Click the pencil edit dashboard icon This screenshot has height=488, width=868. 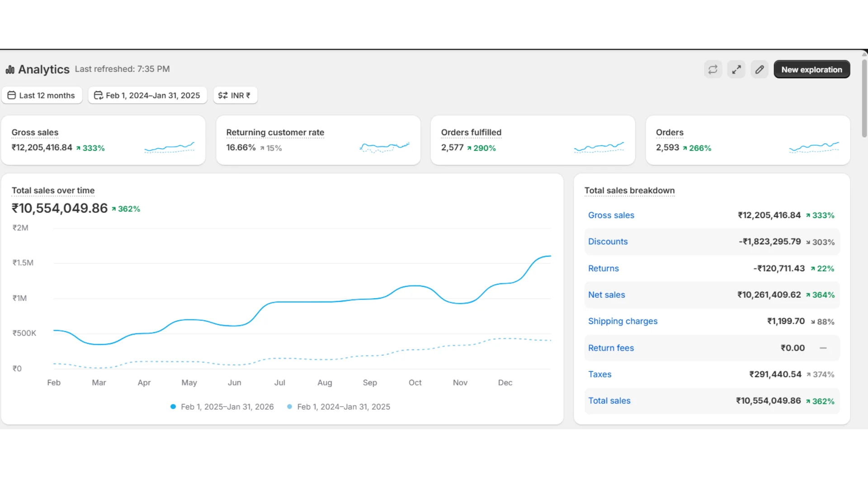click(759, 70)
